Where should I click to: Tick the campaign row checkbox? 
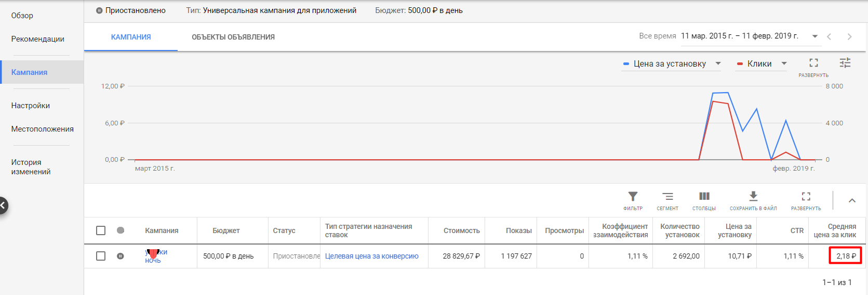pyautogui.click(x=101, y=256)
